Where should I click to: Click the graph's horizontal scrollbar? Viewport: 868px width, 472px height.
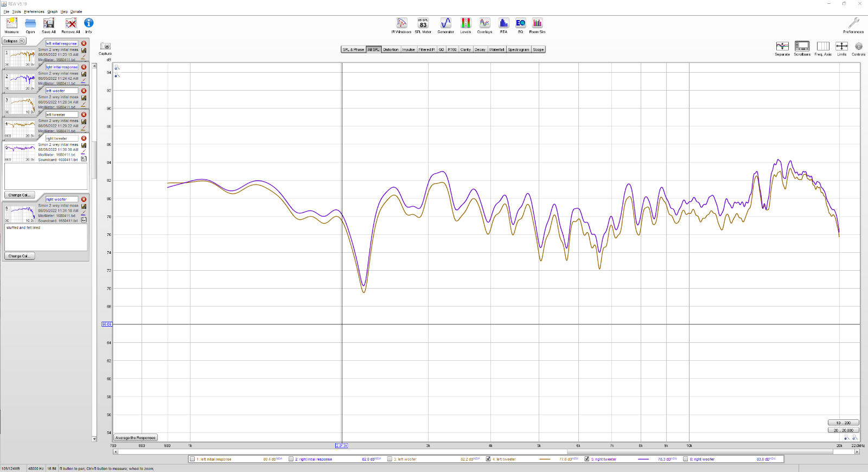[486, 451]
